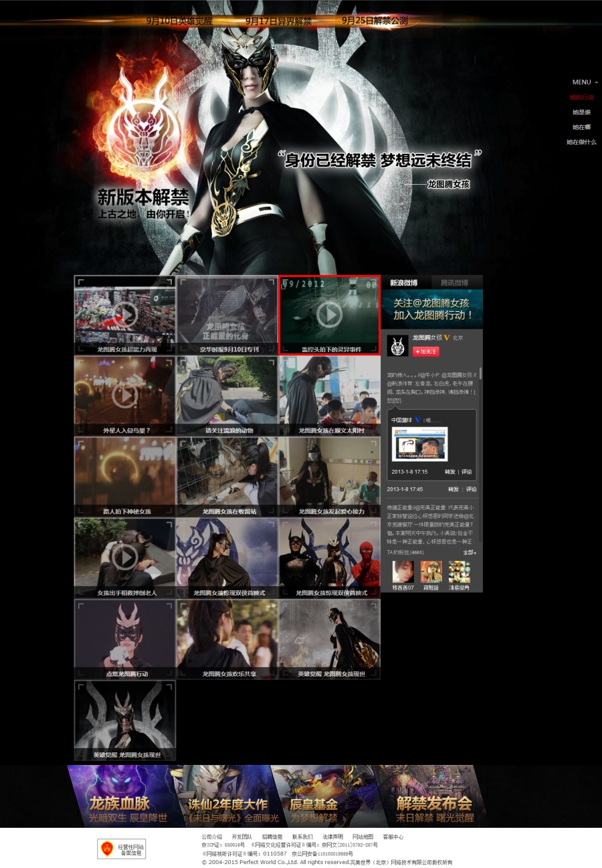Screen dimensions: 602x868
Task: Click play icon on 外星人入侵鸟巢 thumbnail
Action: click(x=125, y=396)
